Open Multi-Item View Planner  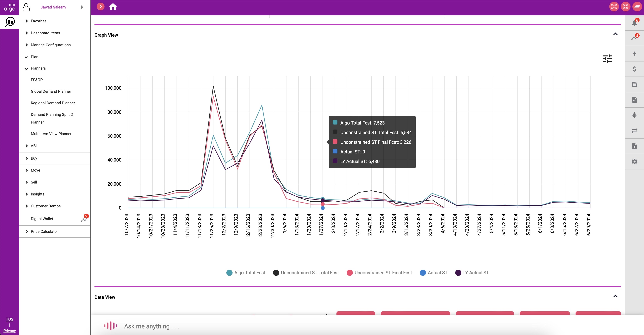51,134
